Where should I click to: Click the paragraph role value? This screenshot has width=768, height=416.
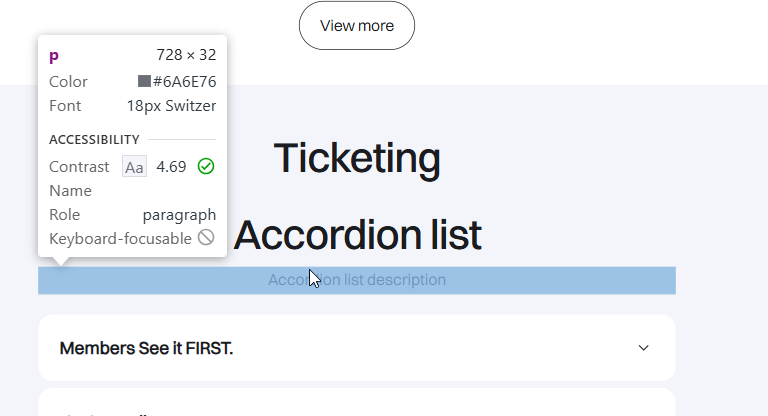pyautogui.click(x=179, y=214)
